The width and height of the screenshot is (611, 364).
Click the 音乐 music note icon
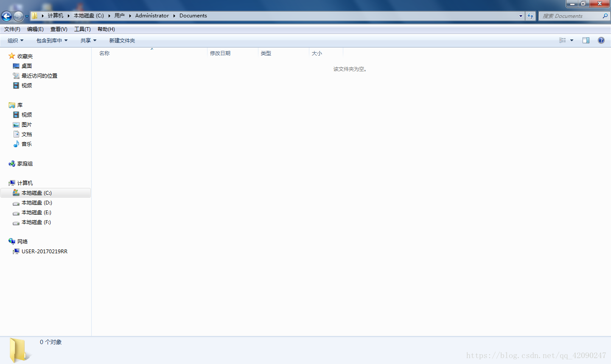tap(16, 144)
